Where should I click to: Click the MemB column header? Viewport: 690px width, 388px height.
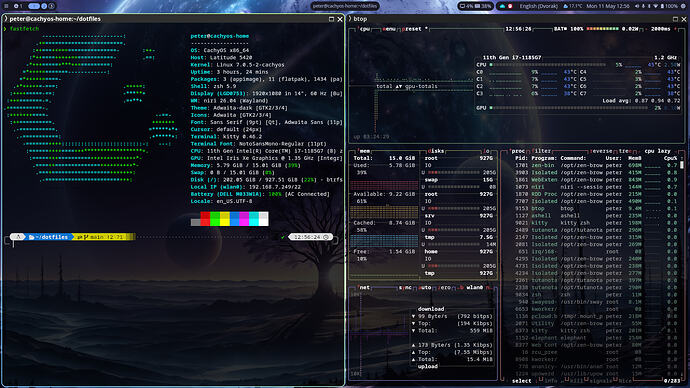[x=634, y=158]
